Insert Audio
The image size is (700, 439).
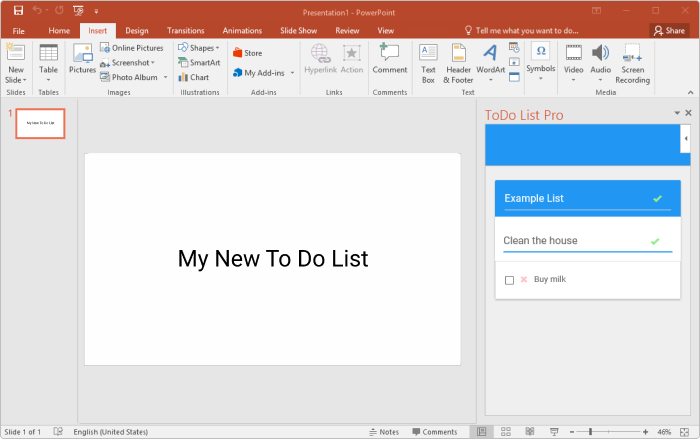(x=600, y=63)
